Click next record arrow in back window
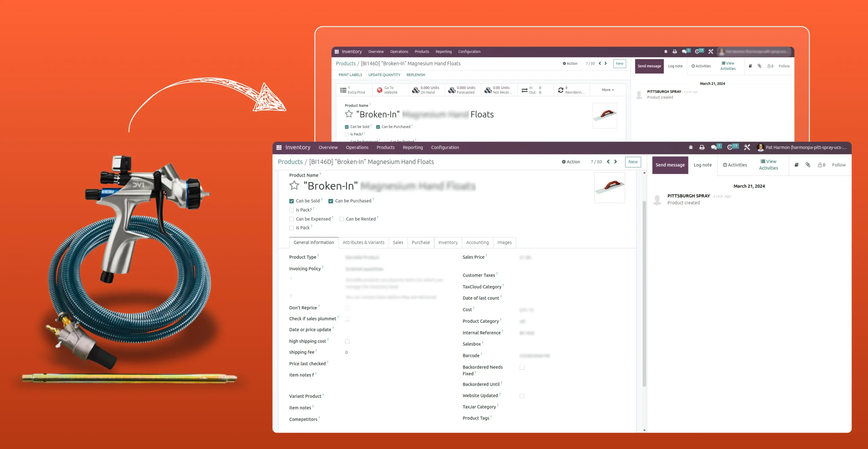 606,63
